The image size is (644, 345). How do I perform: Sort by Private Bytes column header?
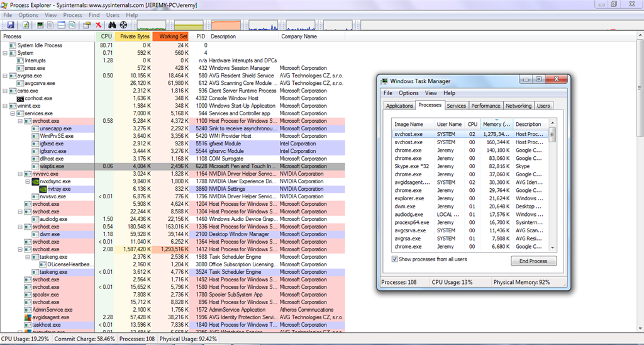tap(135, 36)
